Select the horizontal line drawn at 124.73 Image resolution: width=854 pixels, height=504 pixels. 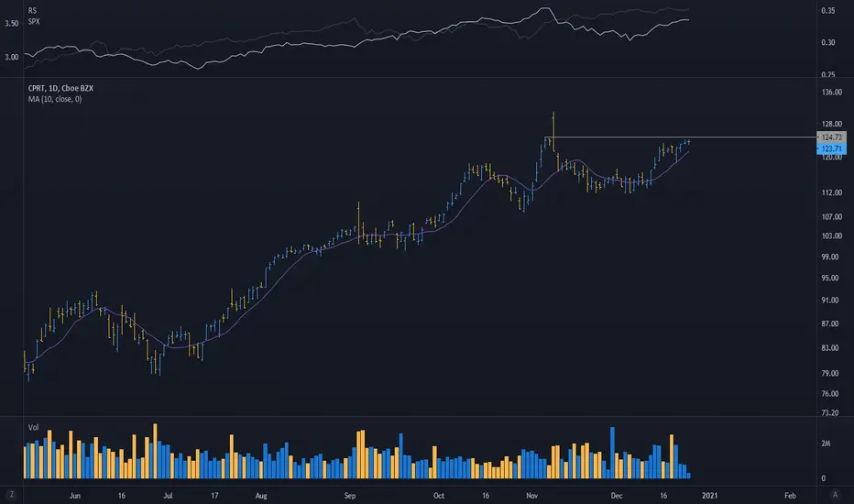[681, 137]
